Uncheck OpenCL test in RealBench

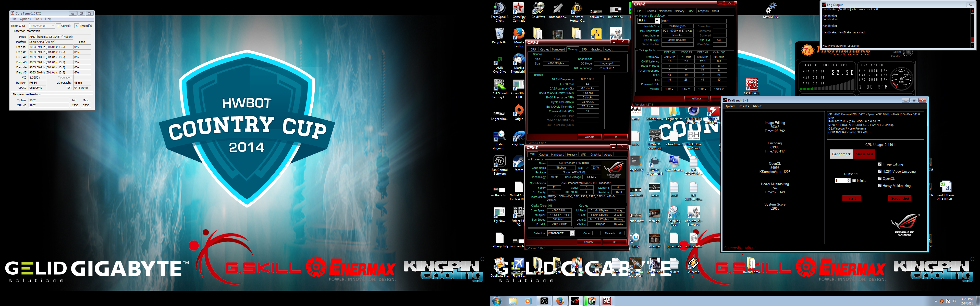coord(879,178)
